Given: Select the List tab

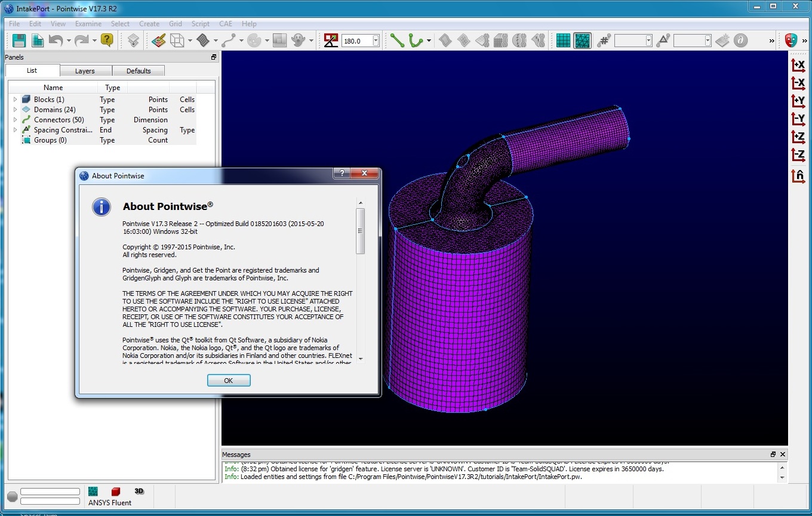Looking at the screenshot, I should coord(32,70).
